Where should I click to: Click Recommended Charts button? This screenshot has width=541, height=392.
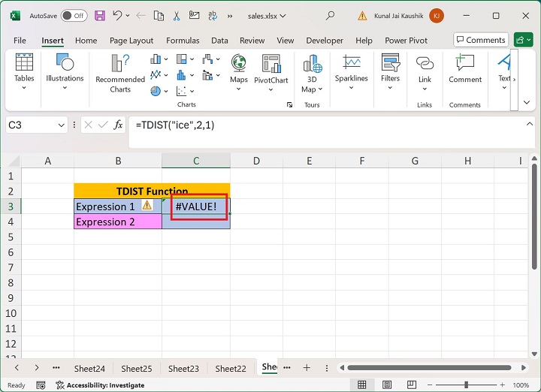[120, 74]
